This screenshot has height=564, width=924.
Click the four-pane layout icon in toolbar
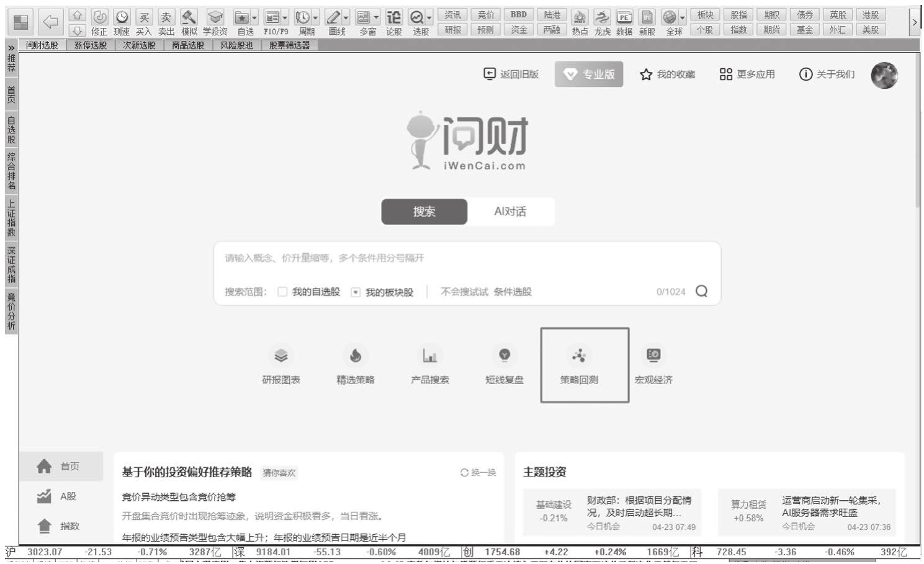[20, 22]
